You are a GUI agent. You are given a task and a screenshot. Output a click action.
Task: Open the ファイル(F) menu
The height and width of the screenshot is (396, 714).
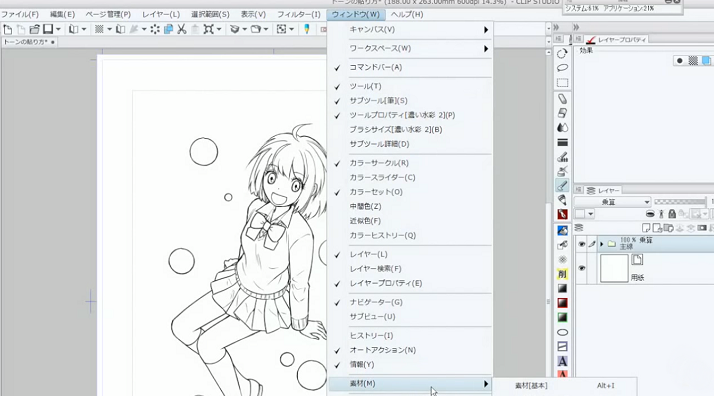point(20,15)
